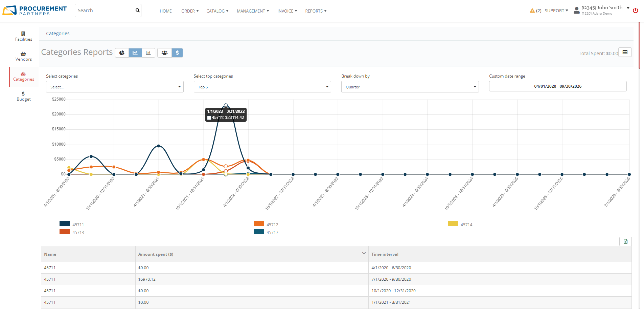This screenshot has height=318, width=644.
Task: Click the table grid icon near Total Spent
Action: click(x=625, y=52)
